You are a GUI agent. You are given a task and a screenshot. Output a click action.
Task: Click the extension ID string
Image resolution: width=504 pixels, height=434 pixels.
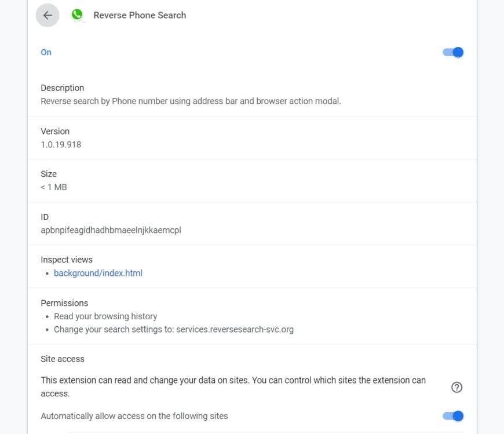111,230
